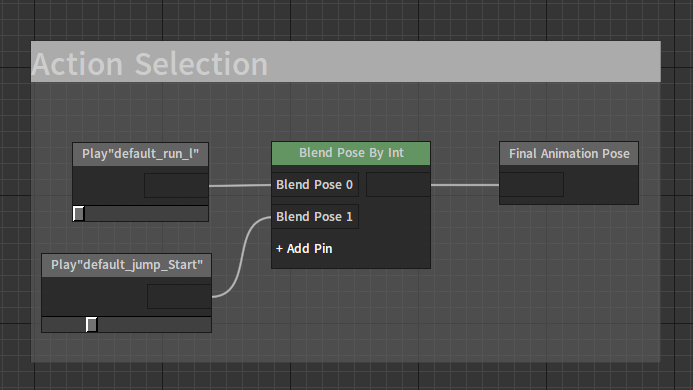Click the Action Selection comment title bar
The width and height of the screenshot is (693, 390).
tap(346, 62)
